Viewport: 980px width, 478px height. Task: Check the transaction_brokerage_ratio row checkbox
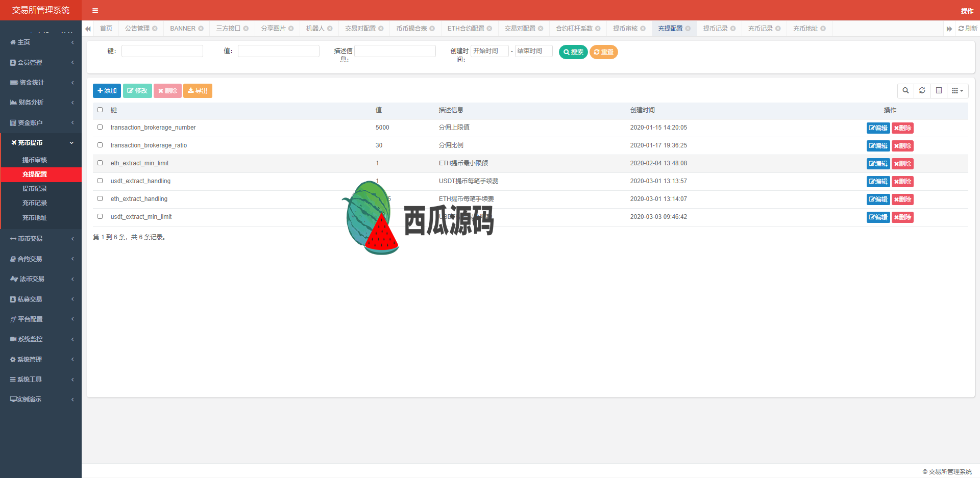click(x=100, y=145)
